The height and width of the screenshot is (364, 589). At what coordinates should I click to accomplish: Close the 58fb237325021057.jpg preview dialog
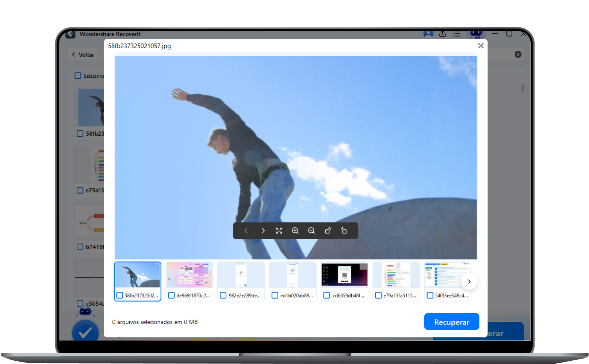[x=481, y=46]
